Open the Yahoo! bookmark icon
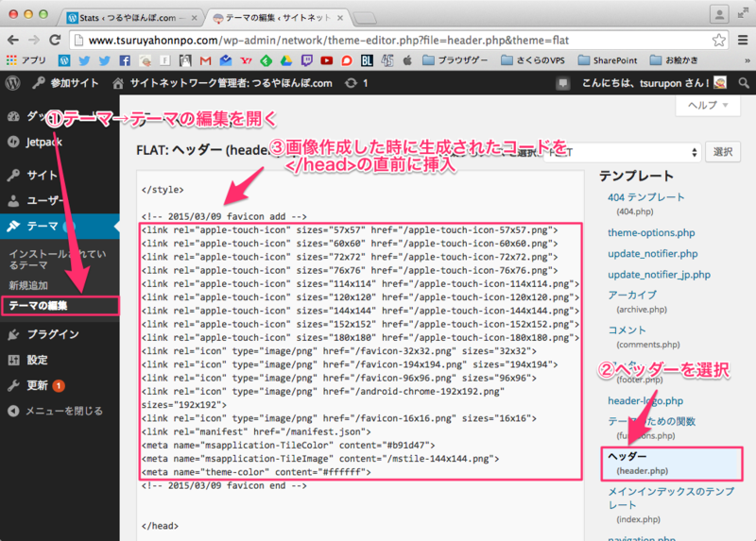 click(x=246, y=60)
